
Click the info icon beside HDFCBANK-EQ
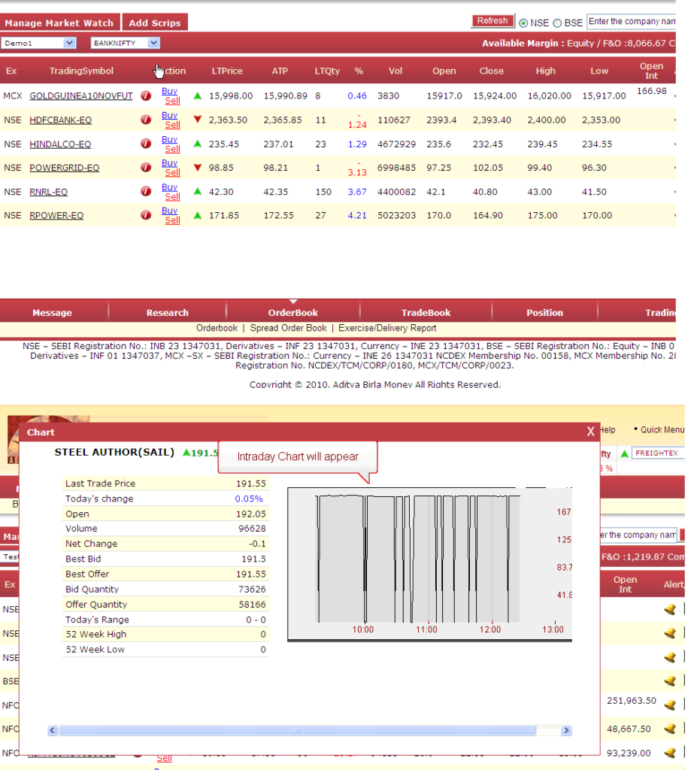[x=145, y=120]
